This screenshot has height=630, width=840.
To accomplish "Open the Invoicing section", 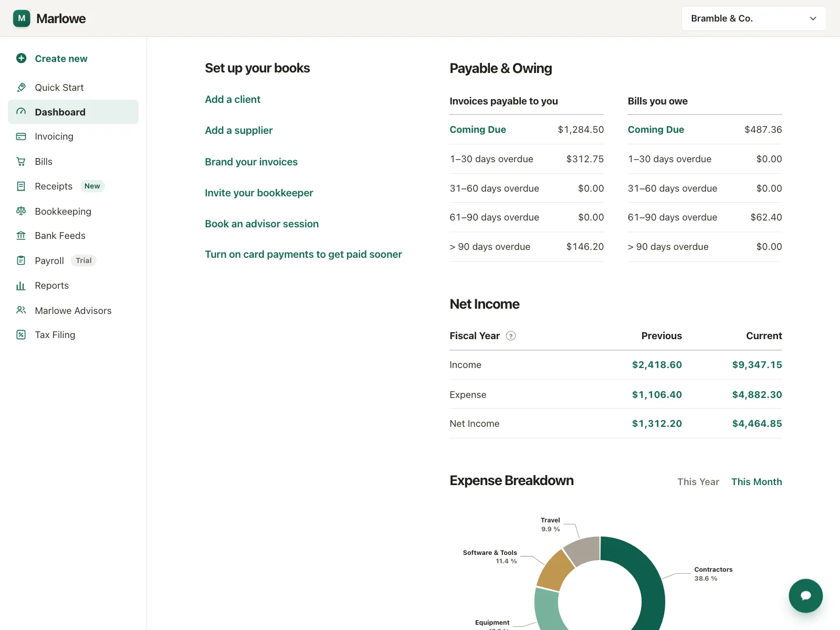I will 73,136.
